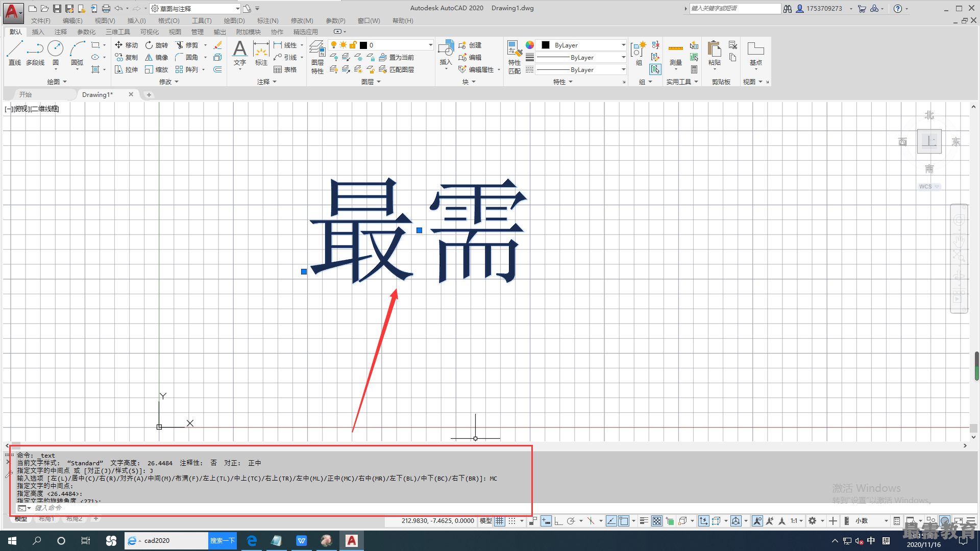Open the 帮助(H) menu
980x551 pixels.
(403, 21)
